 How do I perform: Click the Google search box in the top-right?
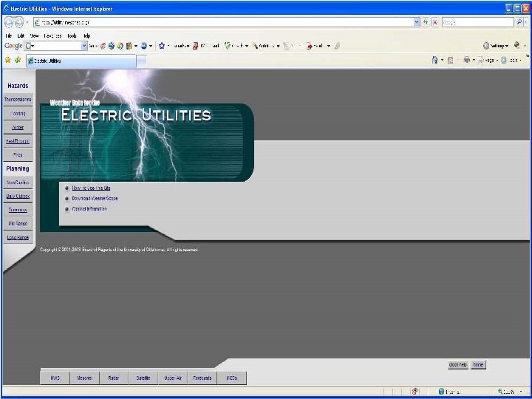pos(478,22)
